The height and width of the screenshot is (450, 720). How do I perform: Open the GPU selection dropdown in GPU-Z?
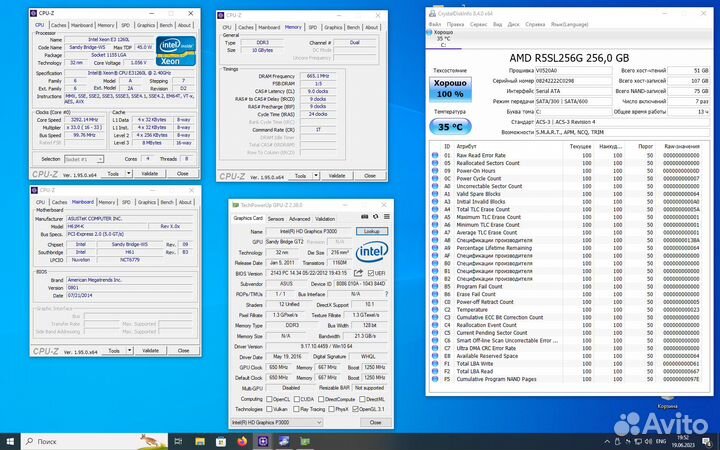coord(276,422)
